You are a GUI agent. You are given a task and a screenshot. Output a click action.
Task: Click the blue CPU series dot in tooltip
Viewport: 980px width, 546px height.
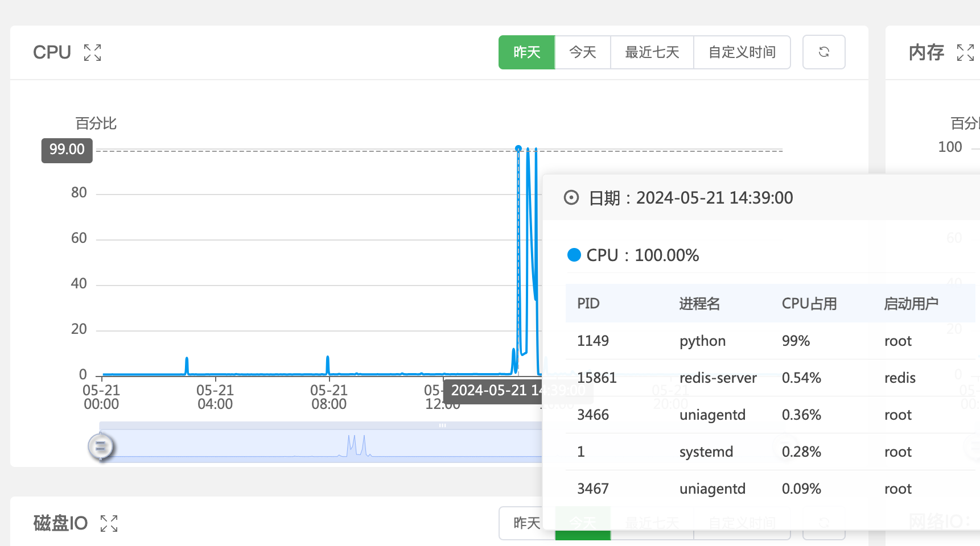pos(574,255)
